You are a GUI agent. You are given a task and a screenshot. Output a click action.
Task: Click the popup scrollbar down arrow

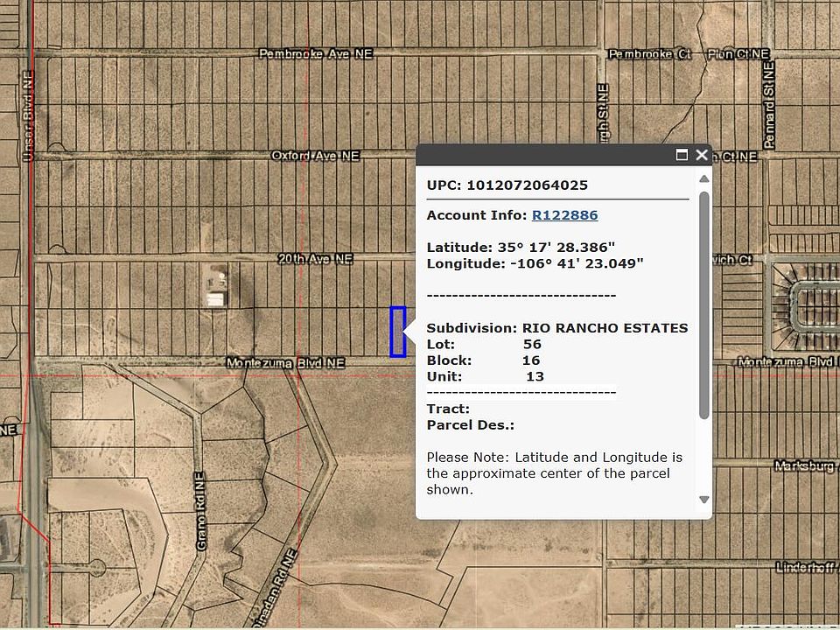[704, 500]
